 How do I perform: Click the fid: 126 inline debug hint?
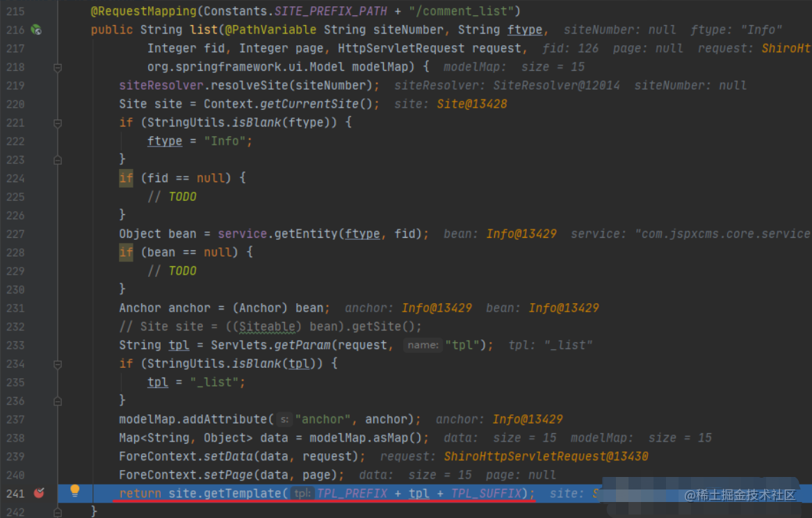(x=570, y=48)
